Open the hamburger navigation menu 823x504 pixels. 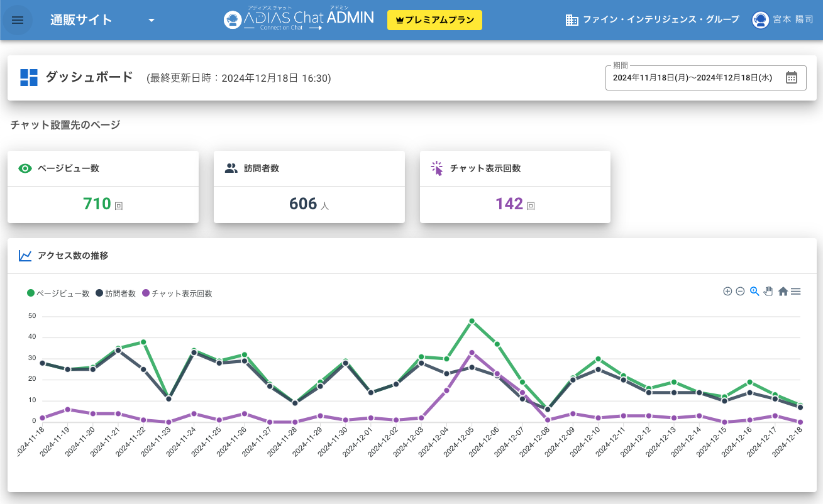[x=18, y=20]
